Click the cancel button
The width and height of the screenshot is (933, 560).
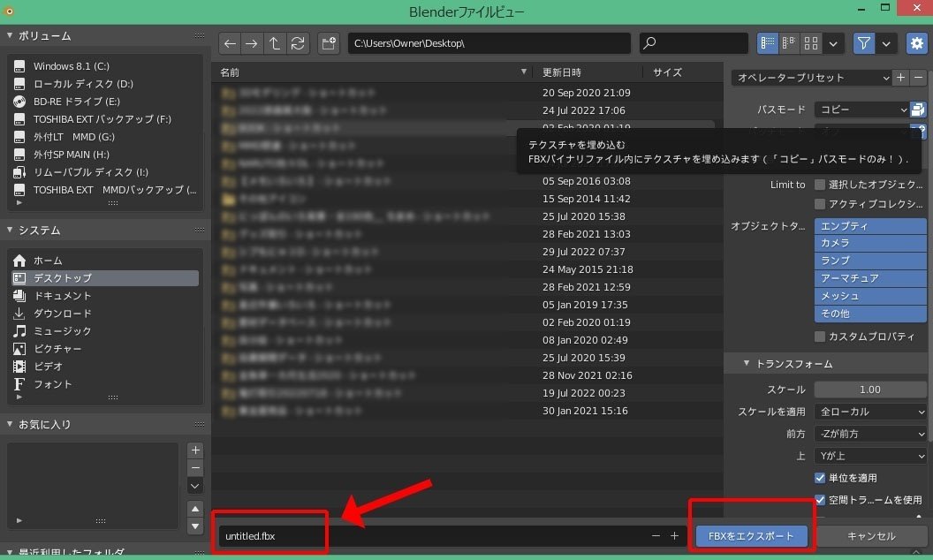871,536
